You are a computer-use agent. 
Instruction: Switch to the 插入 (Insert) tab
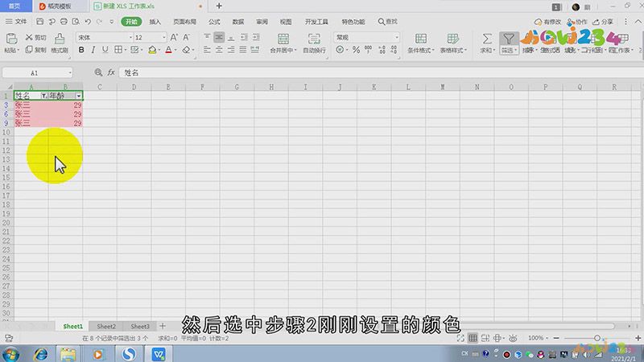point(155,22)
